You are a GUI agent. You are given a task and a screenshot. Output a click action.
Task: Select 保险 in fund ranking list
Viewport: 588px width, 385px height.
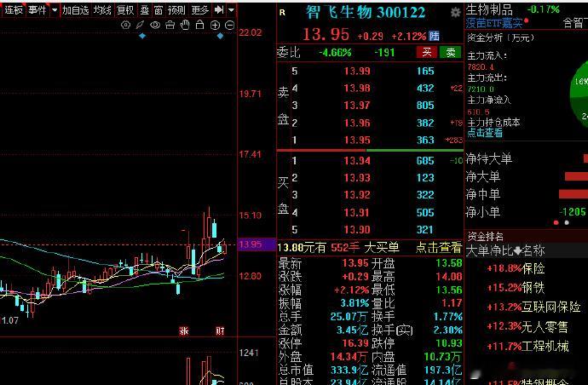(533, 268)
